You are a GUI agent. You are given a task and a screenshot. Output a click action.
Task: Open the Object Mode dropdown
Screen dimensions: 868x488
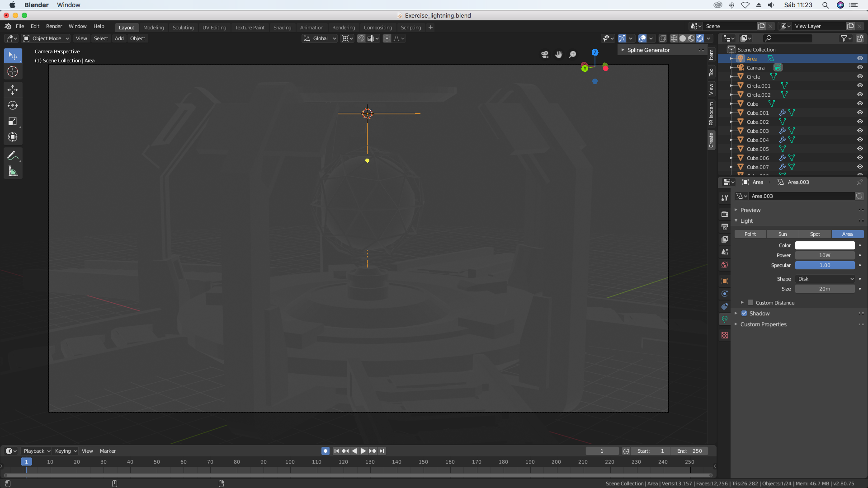(46, 38)
